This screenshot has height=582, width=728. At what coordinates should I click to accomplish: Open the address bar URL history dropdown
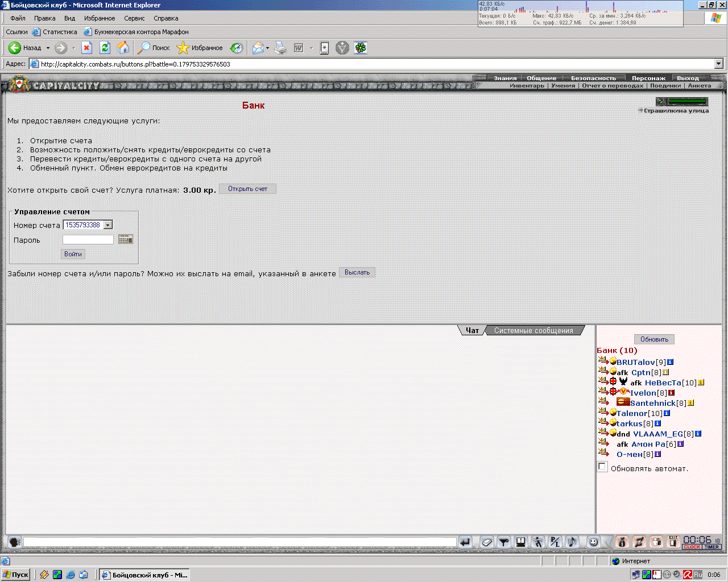[x=718, y=64]
